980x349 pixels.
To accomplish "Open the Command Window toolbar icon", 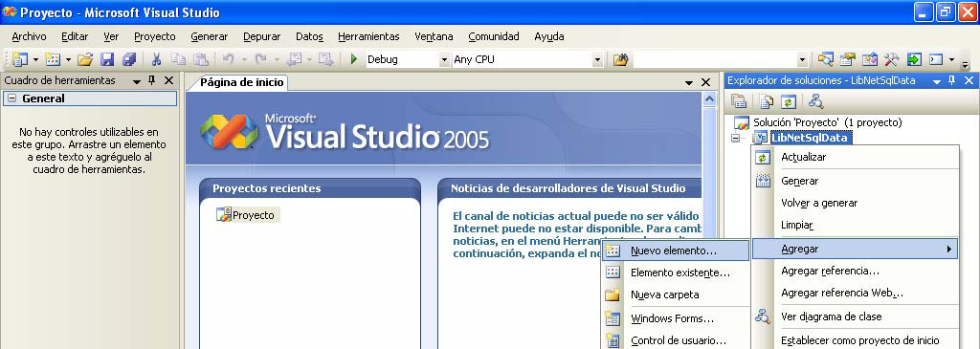I will [x=936, y=59].
